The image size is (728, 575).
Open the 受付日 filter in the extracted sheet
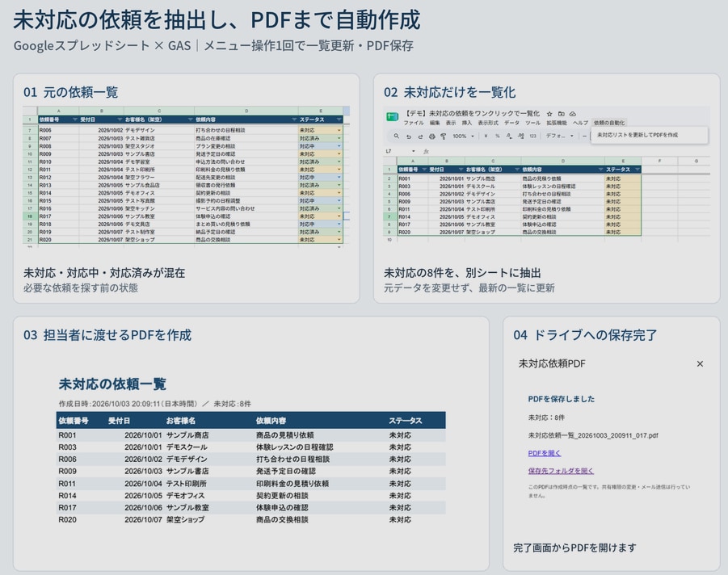(x=461, y=170)
